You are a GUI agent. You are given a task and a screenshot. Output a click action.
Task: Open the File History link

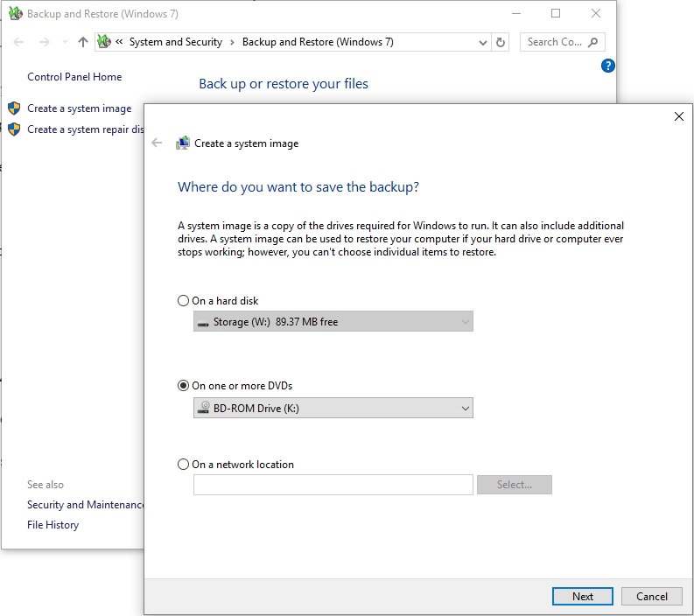click(53, 525)
